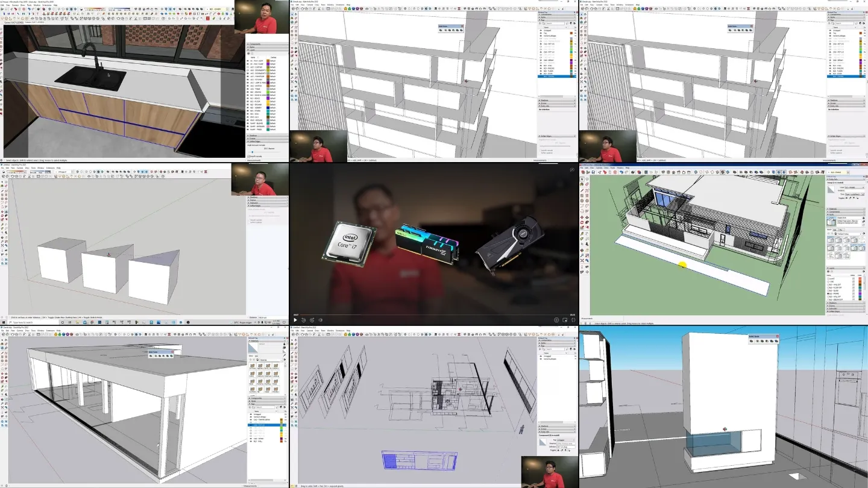Screen dimensions: 868x488
Task: Open video player settings gear
Action: click(x=556, y=320)
